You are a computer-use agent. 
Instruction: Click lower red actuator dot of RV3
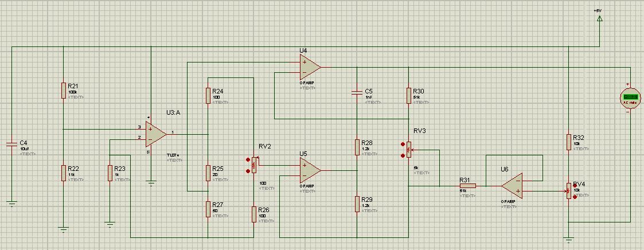coord(403,155)
